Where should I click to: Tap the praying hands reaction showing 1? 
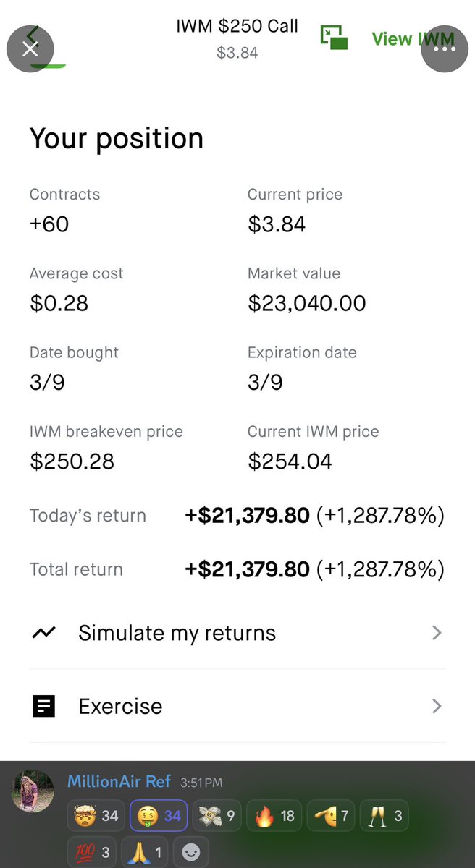(x=144, y=852)
